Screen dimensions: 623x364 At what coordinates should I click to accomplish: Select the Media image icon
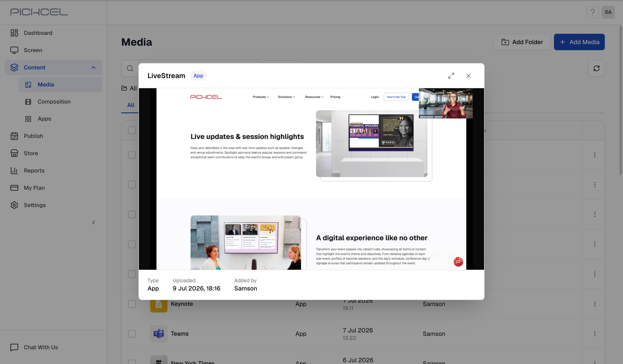coord(28,85)
